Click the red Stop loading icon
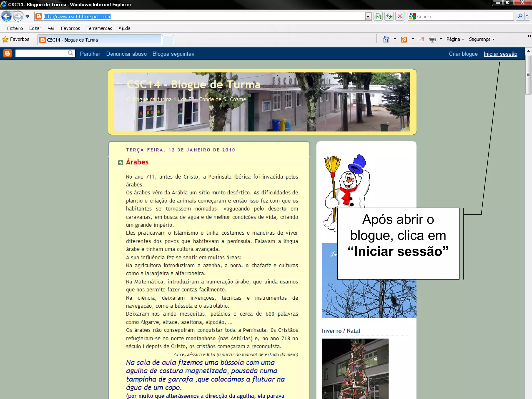The image size is (532, 399). click(x=400, y=16)
